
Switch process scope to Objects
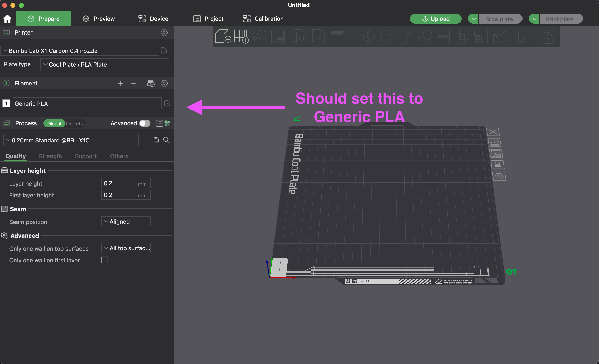point(74,124)
